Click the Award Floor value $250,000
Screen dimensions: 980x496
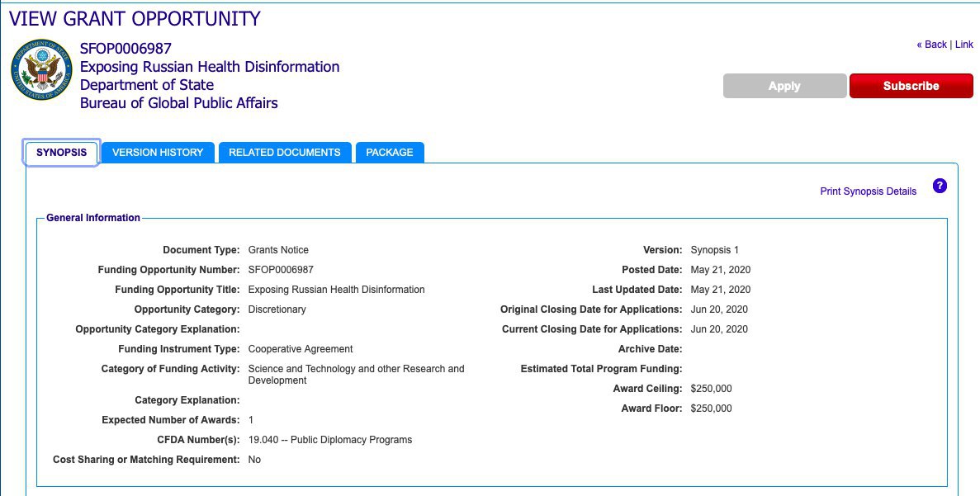pyautogui.click(x=711, y=409)
